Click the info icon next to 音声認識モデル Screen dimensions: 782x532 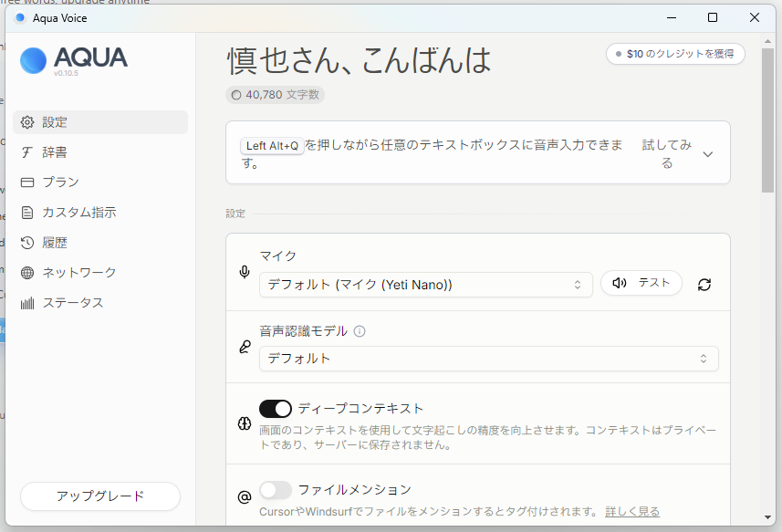(360, 331)
